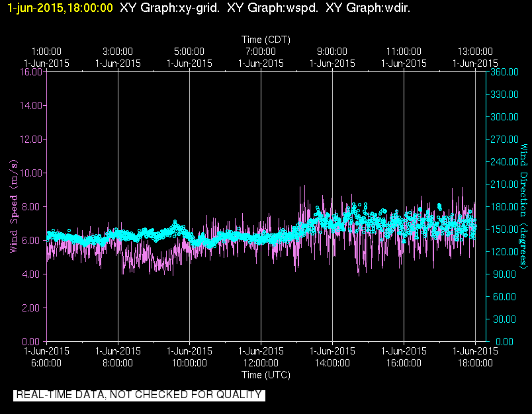Click the 90.00 wind direction axis value
532x414 pixels.
tap(504, 274)
